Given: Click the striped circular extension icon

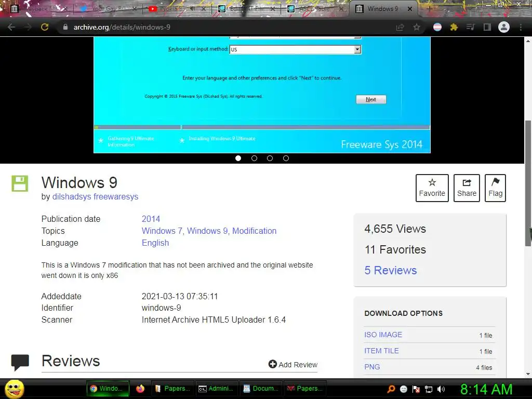Looking at the screenshot, I should pos(437,27).
